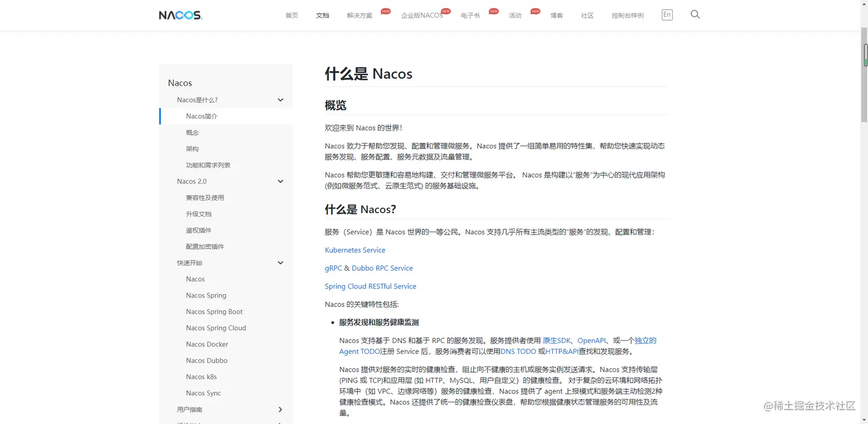Open Nacos k8s in the sidebar

(201, 377)
